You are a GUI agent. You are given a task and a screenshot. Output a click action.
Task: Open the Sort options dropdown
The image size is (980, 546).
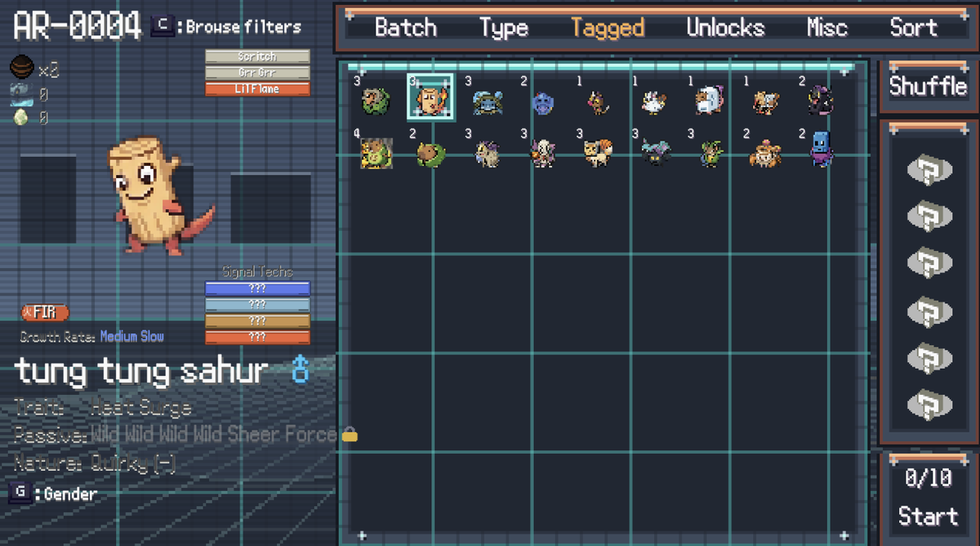pos(913,28)
